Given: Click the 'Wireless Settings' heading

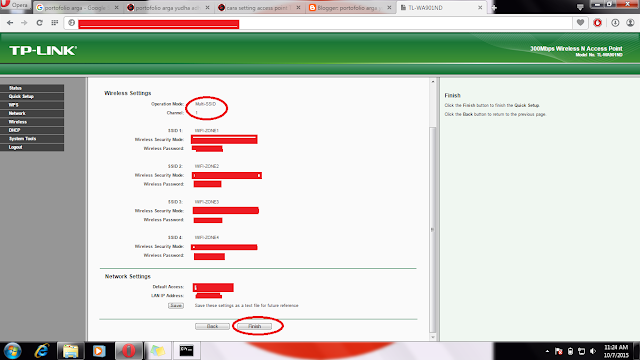Looking at the screenshot, I should coord(128,93).
